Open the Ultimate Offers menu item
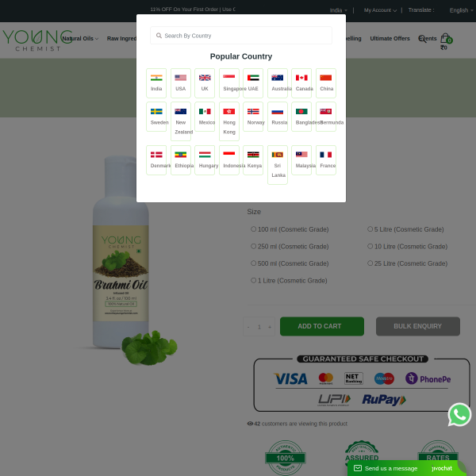476x476 pixels. coord(390,39)
